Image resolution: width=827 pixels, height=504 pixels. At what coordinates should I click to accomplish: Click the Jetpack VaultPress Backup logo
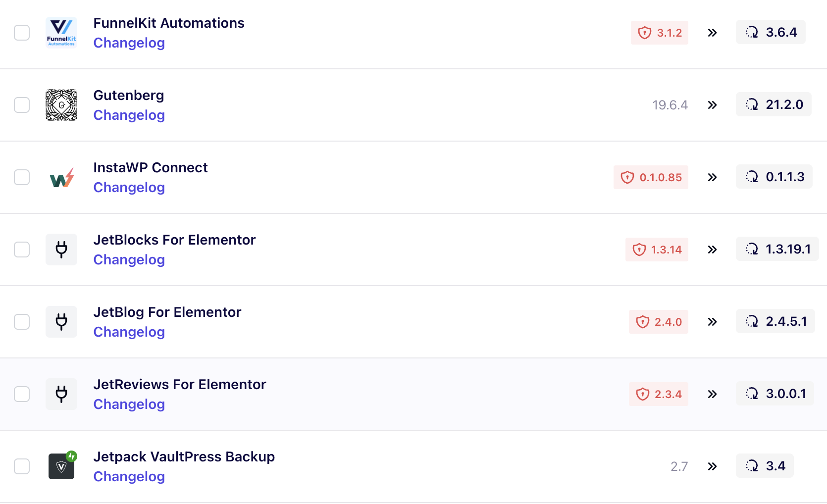tap(61, 466)
